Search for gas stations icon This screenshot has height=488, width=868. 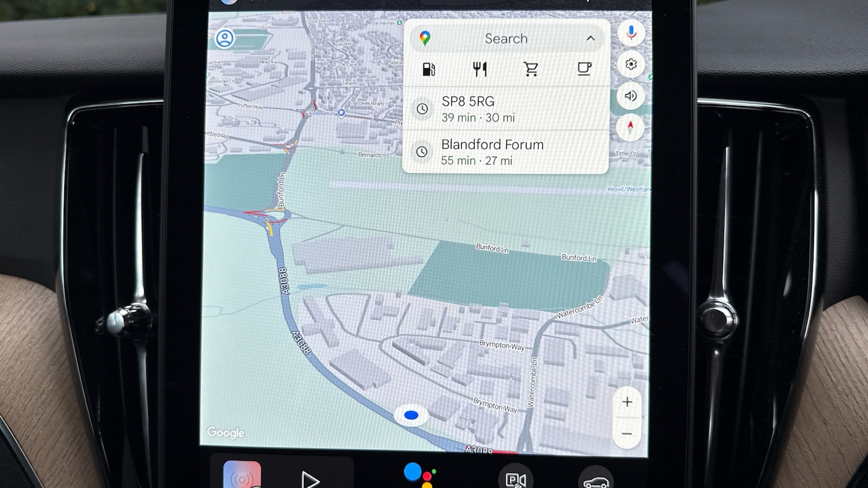coord(429,69)
